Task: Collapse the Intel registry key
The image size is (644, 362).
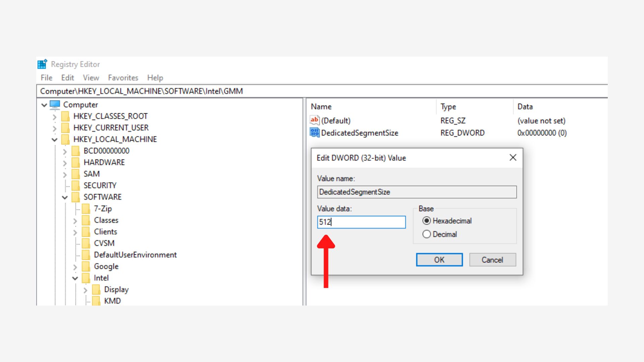Action: click(x=75, y=278)
